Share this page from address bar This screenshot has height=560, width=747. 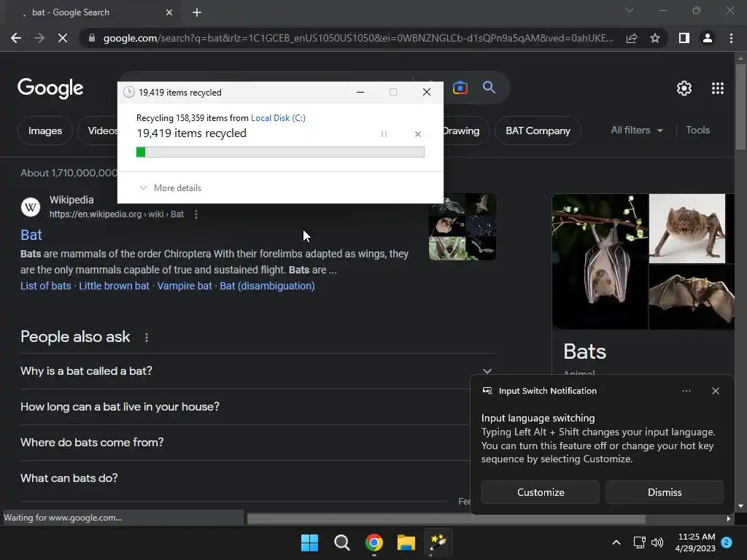632,38
